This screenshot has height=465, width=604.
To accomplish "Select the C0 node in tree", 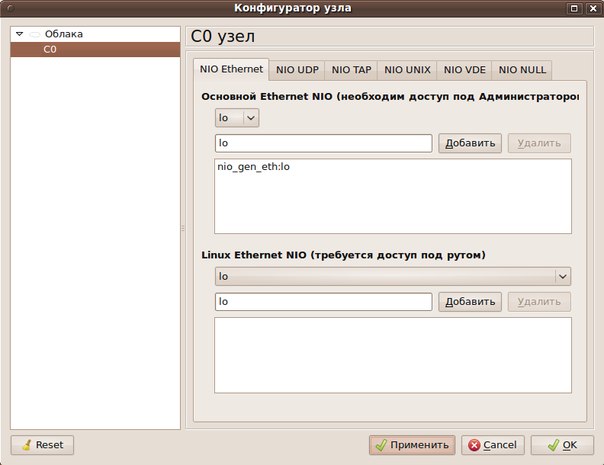I will click(95, 49).
